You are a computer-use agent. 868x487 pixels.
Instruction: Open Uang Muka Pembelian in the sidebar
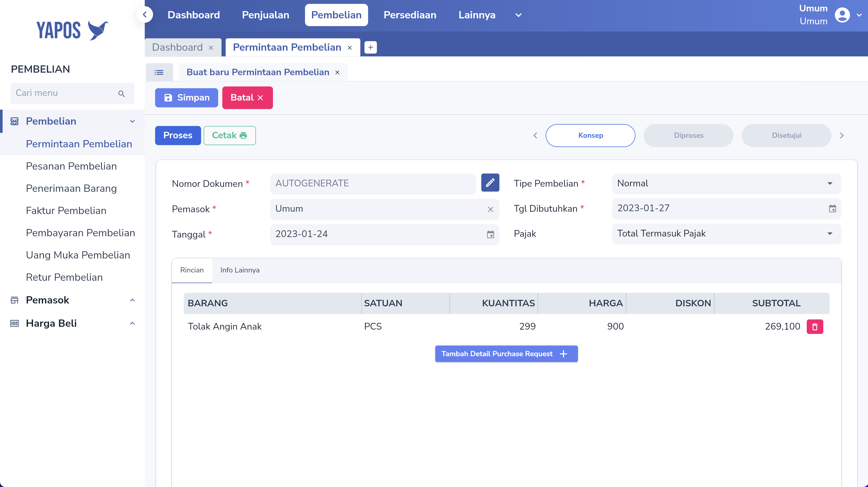click(78, 255)
